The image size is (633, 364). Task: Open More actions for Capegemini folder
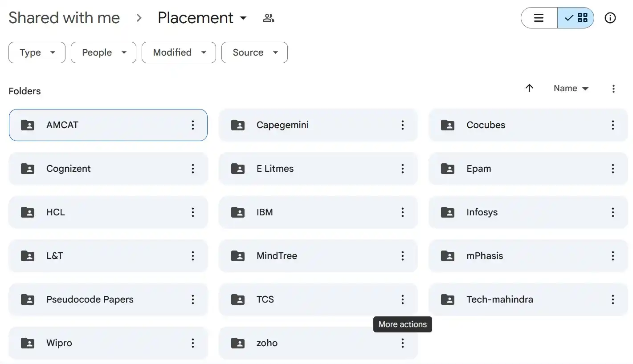pyautogui.click(x=403, y=125)
